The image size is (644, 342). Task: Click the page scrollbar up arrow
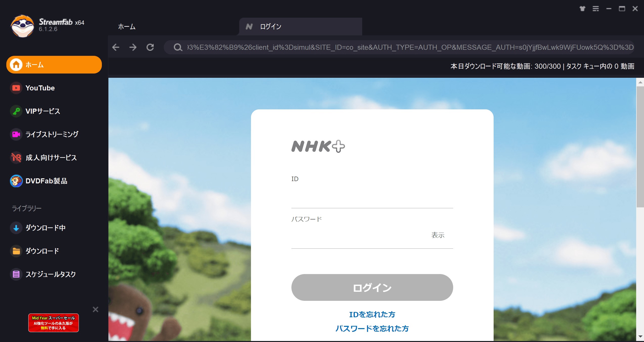pos(640,82)
